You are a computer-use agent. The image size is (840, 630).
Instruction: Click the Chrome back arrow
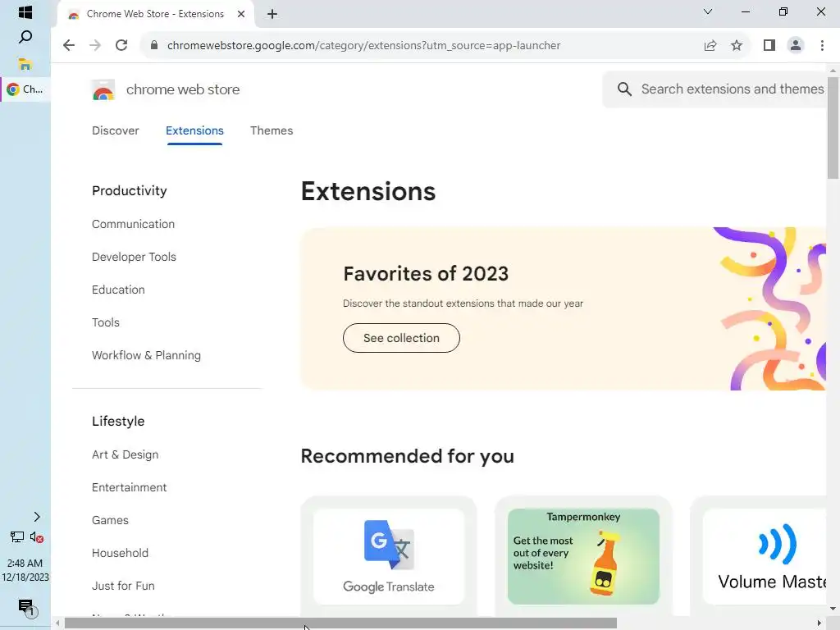click(69, 46)
